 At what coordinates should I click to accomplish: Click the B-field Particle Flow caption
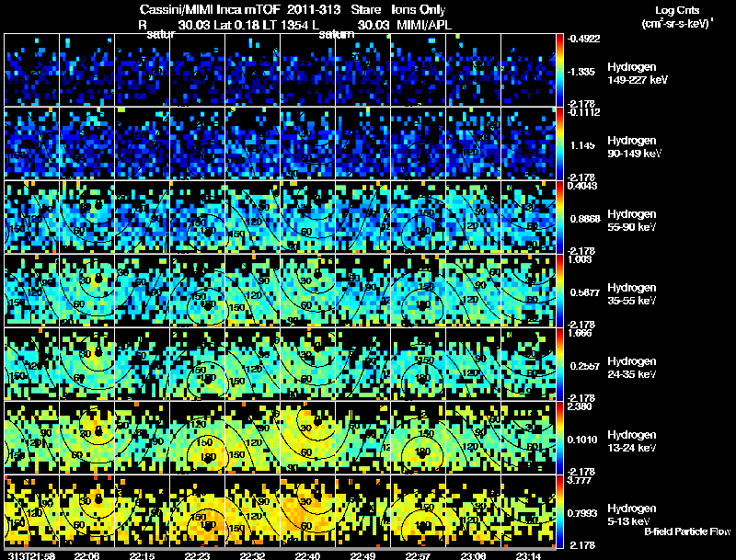coord(687,531)
